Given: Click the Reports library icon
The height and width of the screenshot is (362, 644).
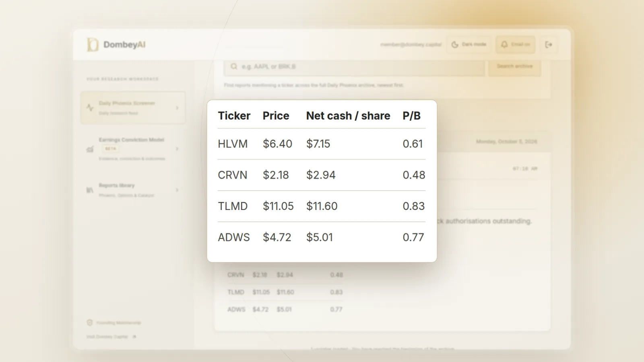Looking at the screenshot, I should click(x=90, y=190).
